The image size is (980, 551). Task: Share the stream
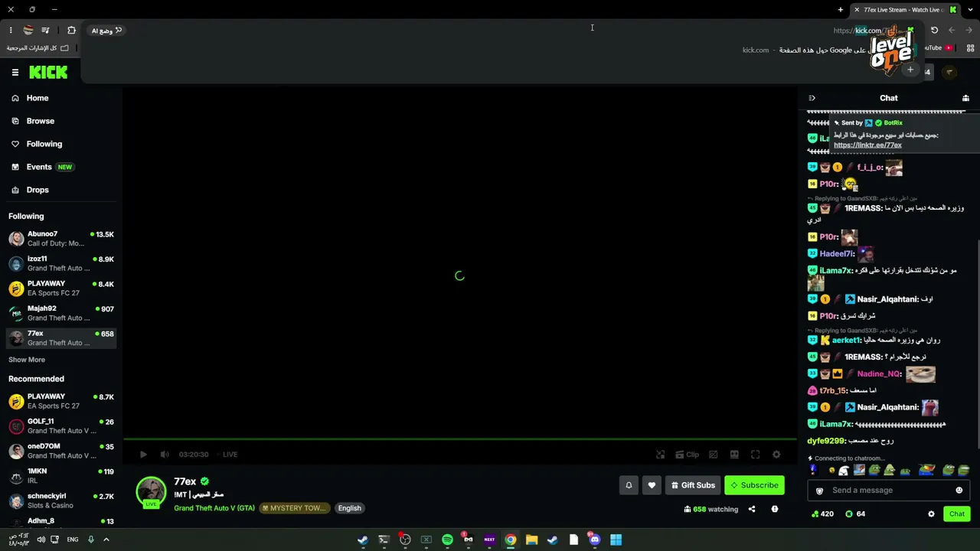[x=752, y=509]
